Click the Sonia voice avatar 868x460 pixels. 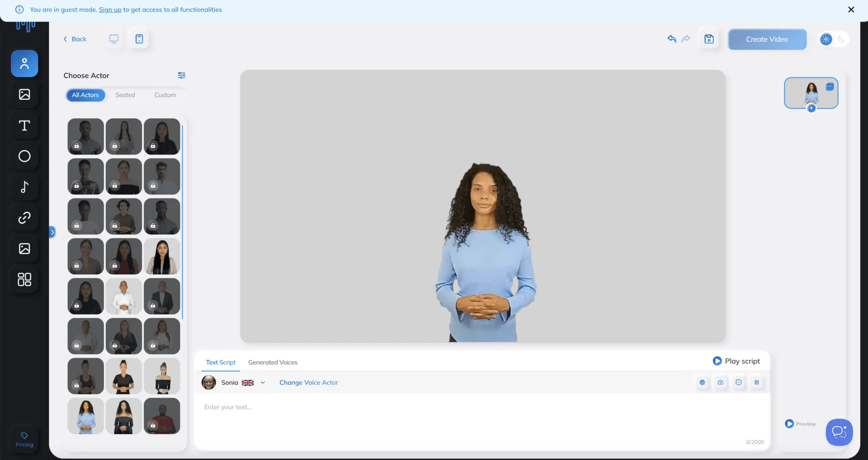coord(208,382)
